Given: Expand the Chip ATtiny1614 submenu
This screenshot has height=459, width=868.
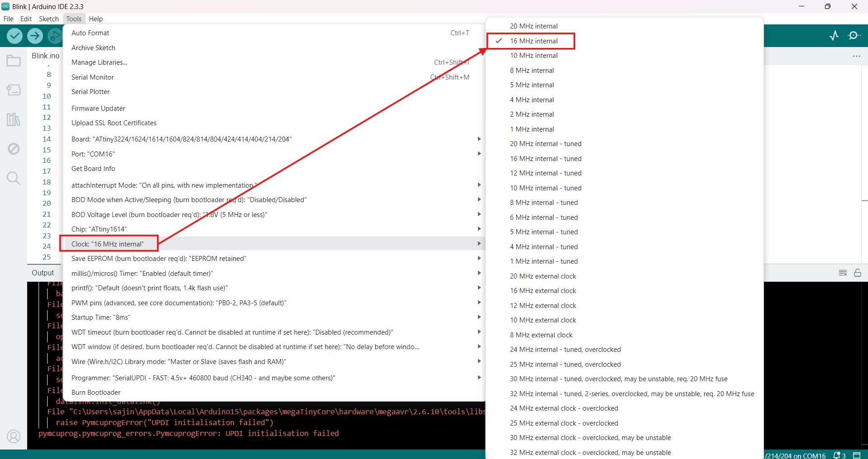Looking at the screenshot, I should tap(273, 229).
